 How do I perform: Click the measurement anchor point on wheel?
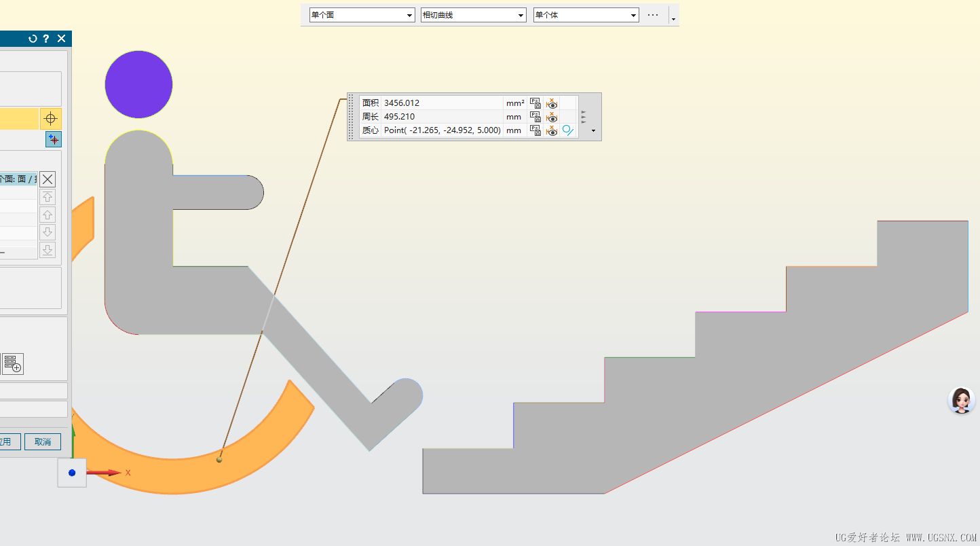tap(219, 460)
